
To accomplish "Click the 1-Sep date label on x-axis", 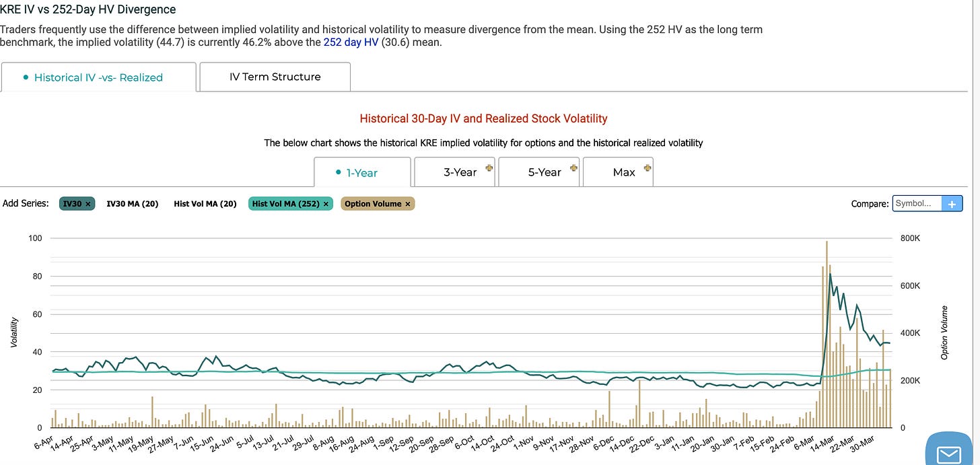I will tap(383, 442).
